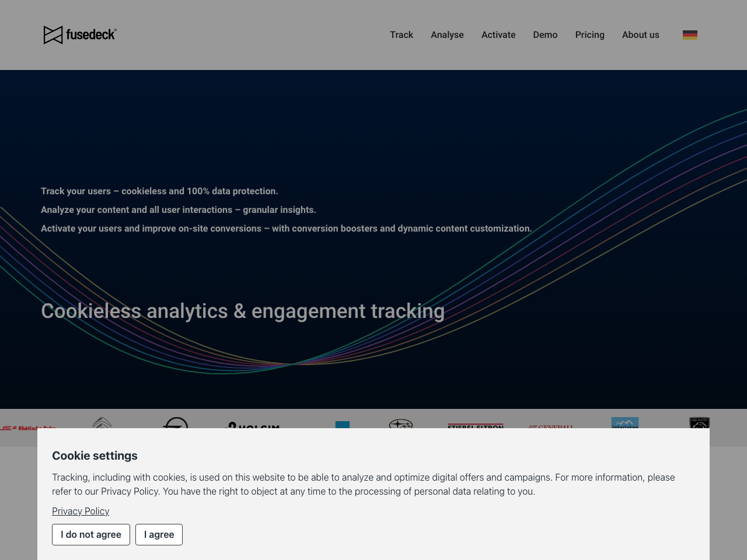Click the Citroën logo in the client strip
Viewport: 747px width, 560px height.
(103, 426)
